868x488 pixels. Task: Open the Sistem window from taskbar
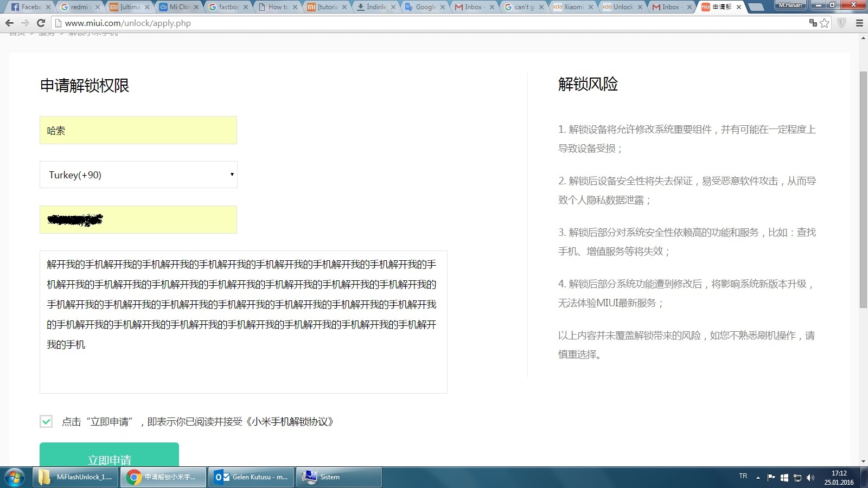[x=339, y=477]
